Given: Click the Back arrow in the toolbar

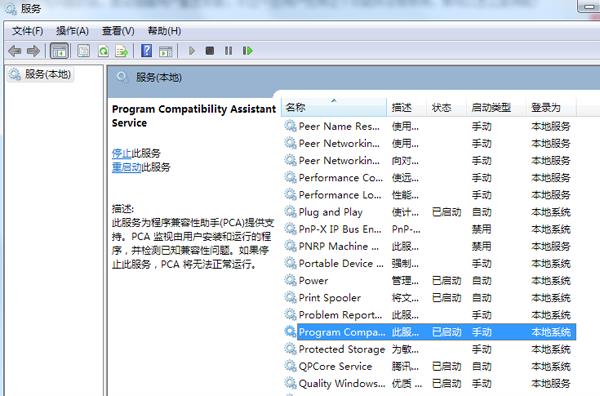Looking at the screenshot, I should point(15,51).
